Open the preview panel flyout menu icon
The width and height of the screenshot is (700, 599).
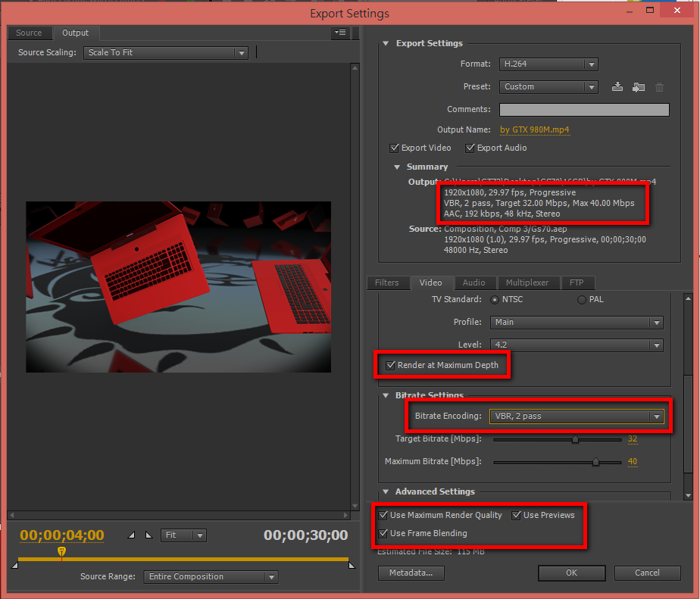tap(341, 33)
